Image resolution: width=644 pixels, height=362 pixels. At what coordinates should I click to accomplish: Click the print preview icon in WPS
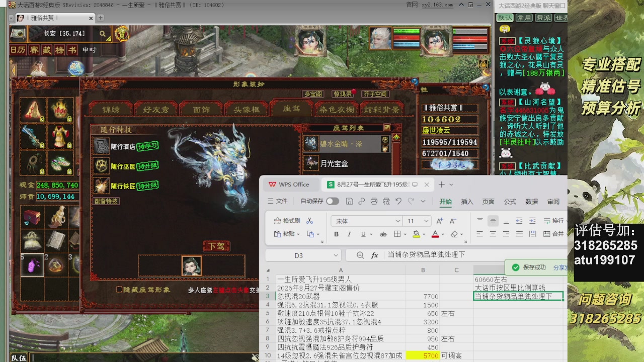(386, 201)
